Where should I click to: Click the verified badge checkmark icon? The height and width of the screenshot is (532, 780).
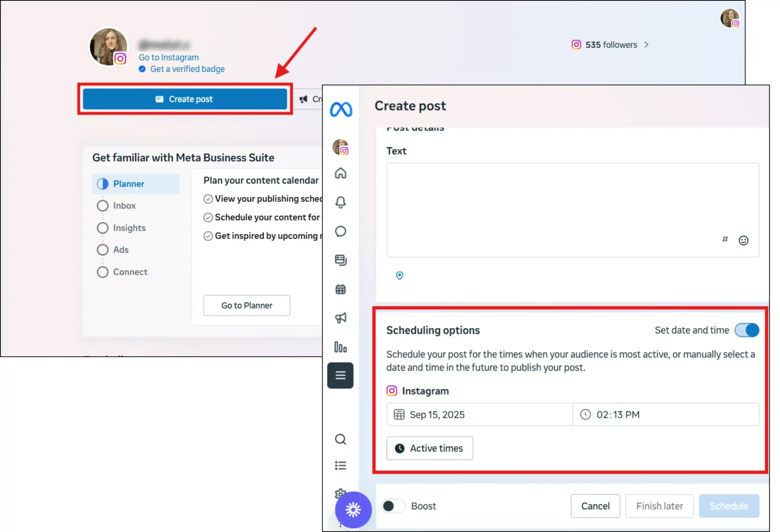point(142,69)
